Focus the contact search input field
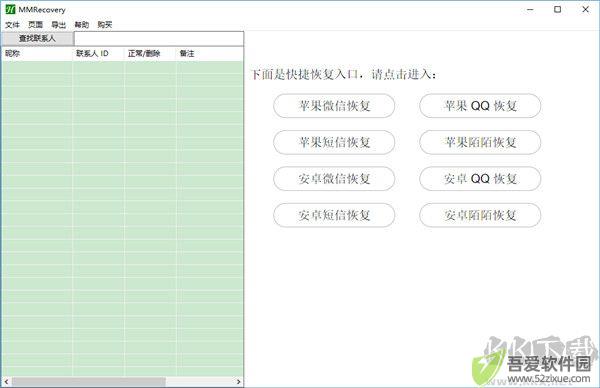 tap(158, 39)
